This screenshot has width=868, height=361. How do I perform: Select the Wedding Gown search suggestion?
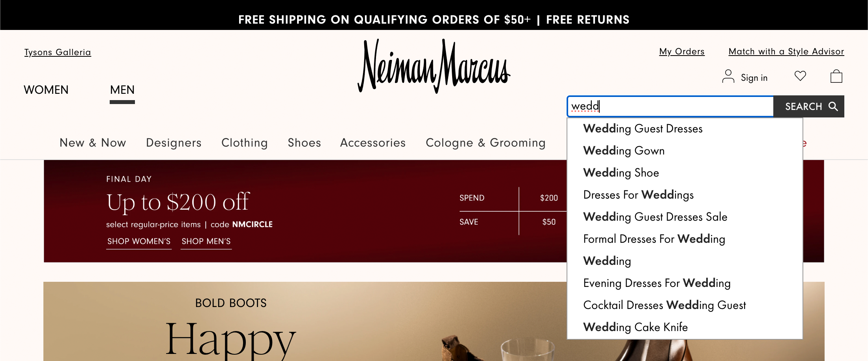coord(623,151)
